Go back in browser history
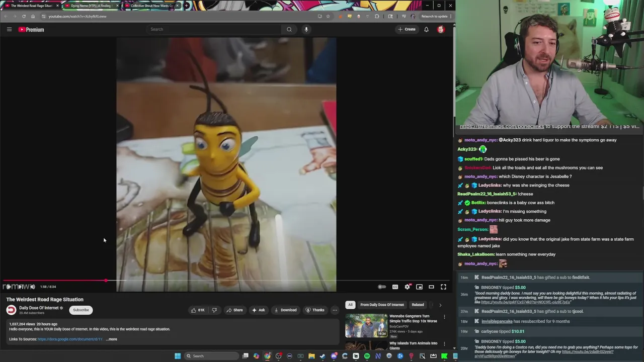The height and width of the screenshot is (362, 644). 6,16
